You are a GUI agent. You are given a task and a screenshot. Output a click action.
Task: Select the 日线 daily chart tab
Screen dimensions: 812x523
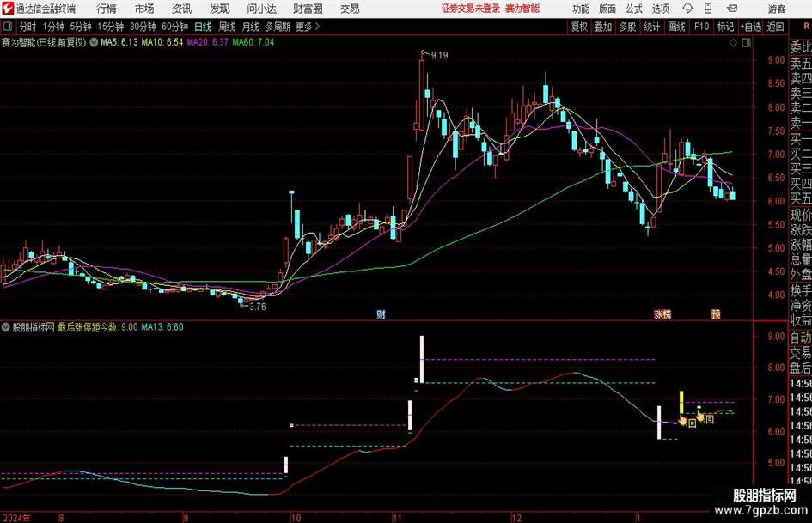[203, 27]
